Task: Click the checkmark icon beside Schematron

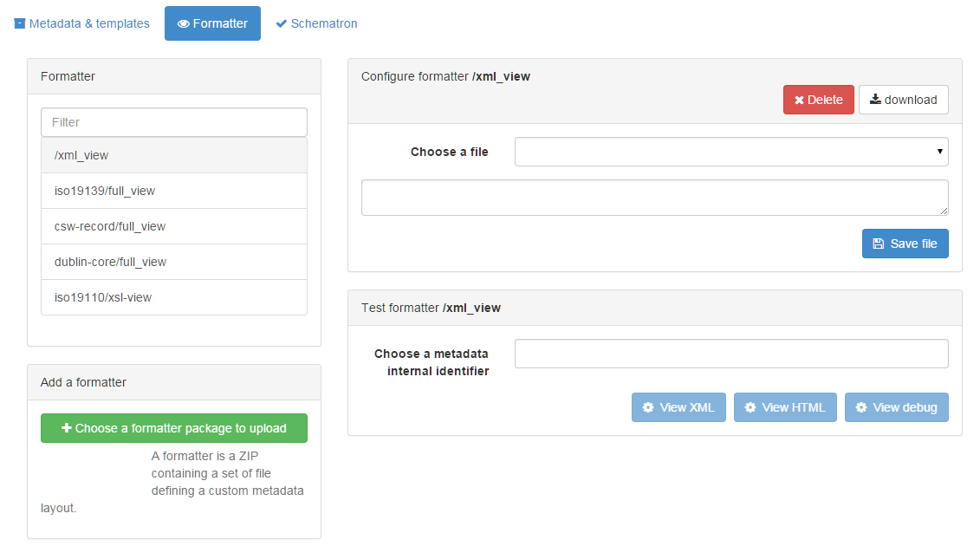Action: (281, 24)
